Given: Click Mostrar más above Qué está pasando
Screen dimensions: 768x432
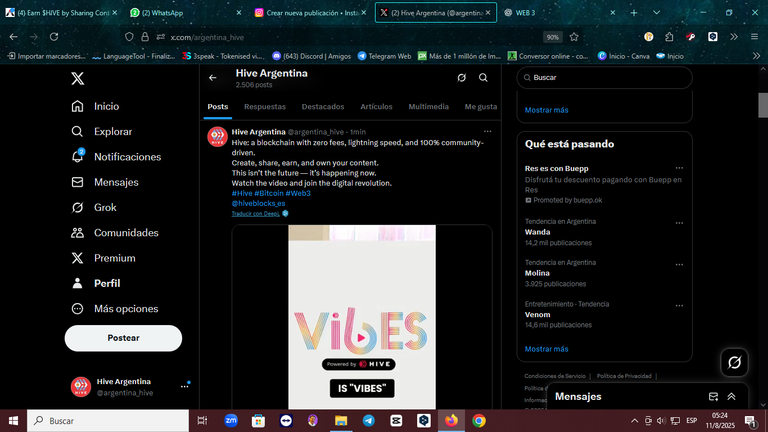Looking at the screenshot, I should [547, 110].
